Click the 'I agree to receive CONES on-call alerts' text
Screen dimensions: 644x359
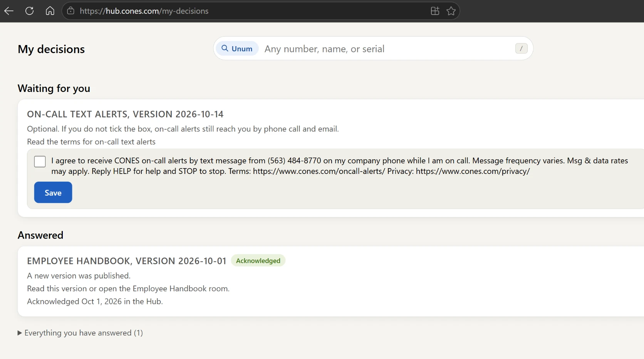[340, 166]
